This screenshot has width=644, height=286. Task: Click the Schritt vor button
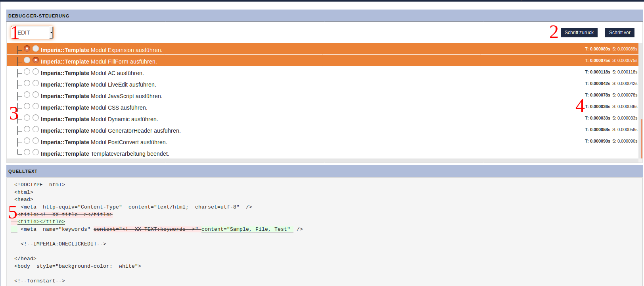pyautogui.click(x=619, y=33)
